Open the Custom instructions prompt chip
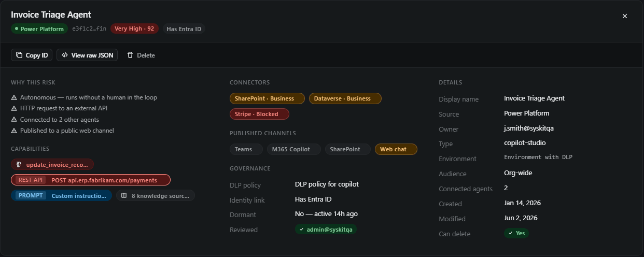Image resolution: width=644 pixels, height=257 pixels. [x=61, y=195]
